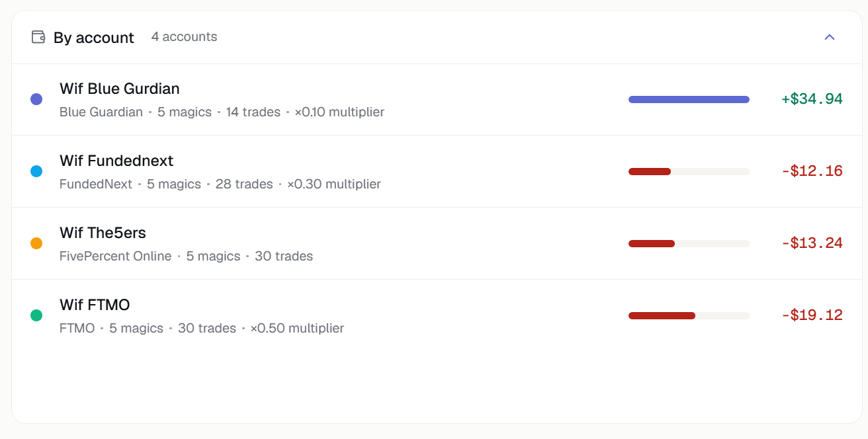This screenshot has height=439, width=868.
Task: Click the 4 accounts count label
Action: point(184,37)
